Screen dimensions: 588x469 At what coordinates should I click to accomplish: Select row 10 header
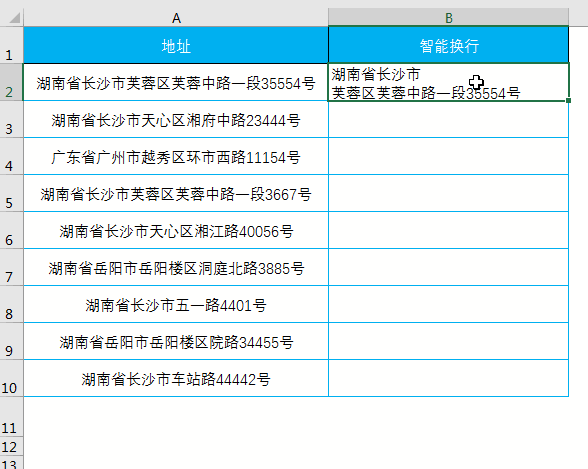(11, 378)
